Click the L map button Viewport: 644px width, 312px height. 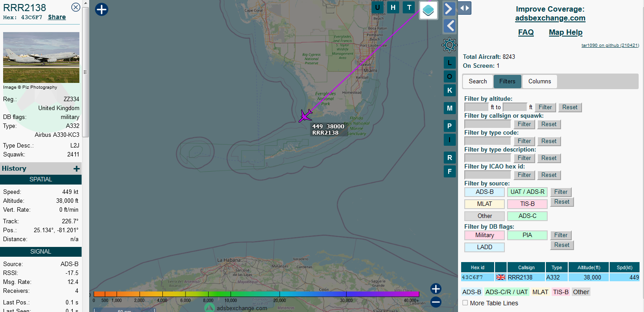point(449,63)
